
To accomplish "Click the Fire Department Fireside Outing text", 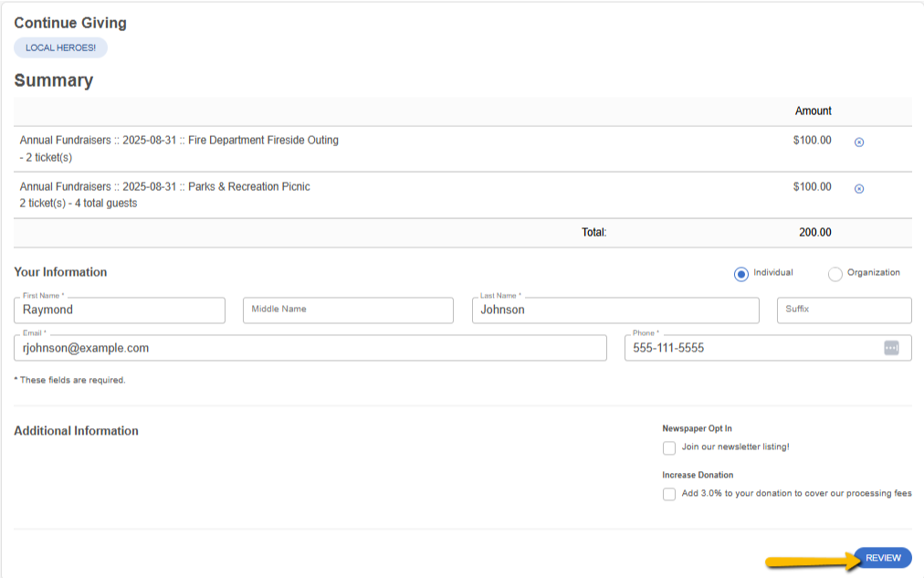I will tap(263, 141).
